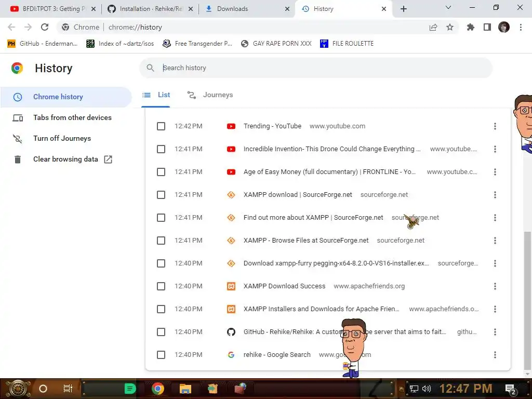The width and height of the screenshot is (532, 399).
Task: Check XAMPP - Browse Files entry checkbox
Action: coord(161,241)
